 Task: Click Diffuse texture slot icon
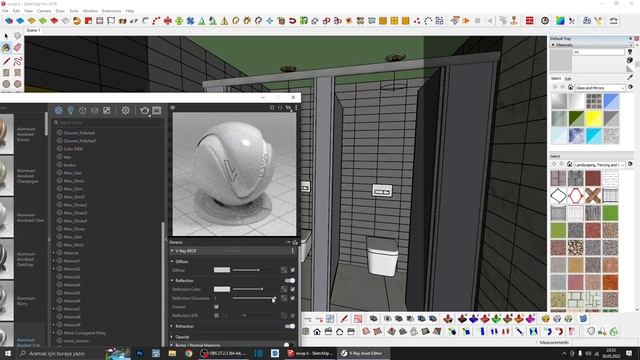point(284,270)
